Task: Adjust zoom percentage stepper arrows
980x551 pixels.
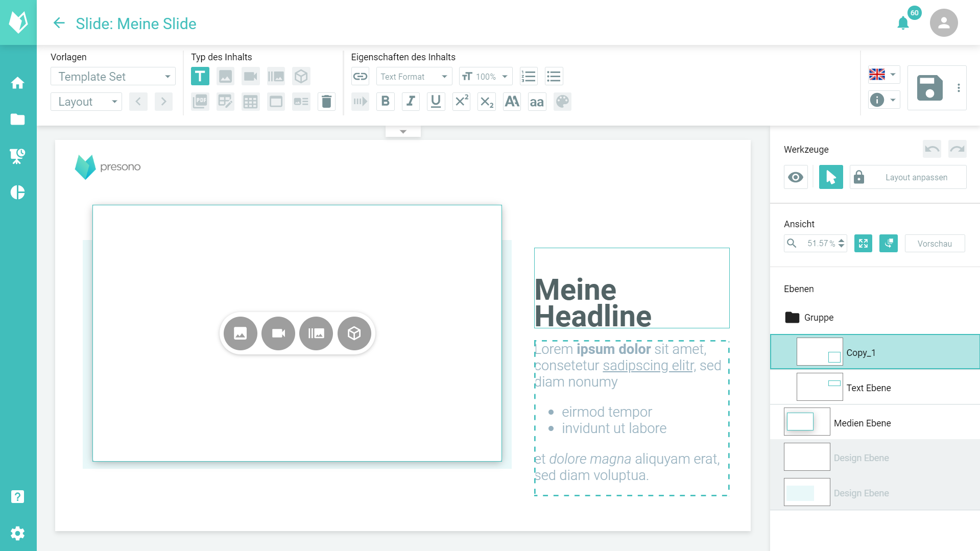Action: tap(841, 243)
